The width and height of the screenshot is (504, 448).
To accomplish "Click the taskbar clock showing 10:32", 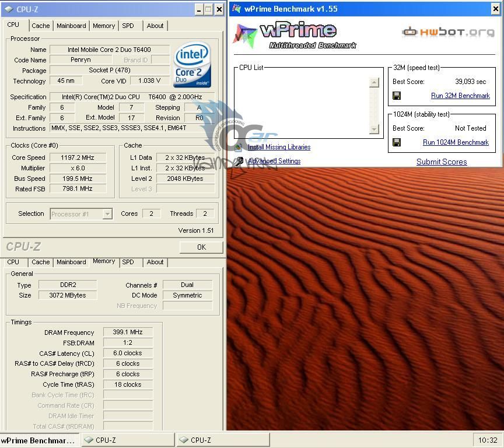I will point(488,440).
